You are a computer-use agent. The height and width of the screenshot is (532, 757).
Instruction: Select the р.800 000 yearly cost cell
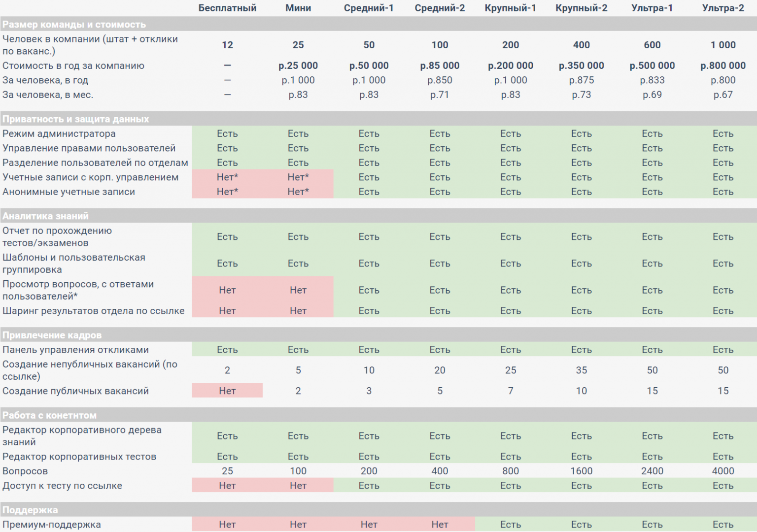(723, 66)
